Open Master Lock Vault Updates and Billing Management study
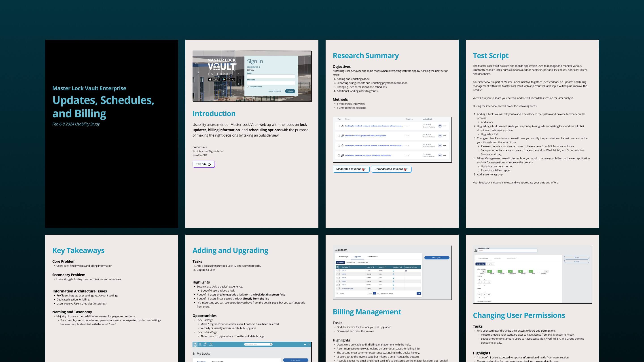This screenshot has height=362, width=644. [366, 136]
